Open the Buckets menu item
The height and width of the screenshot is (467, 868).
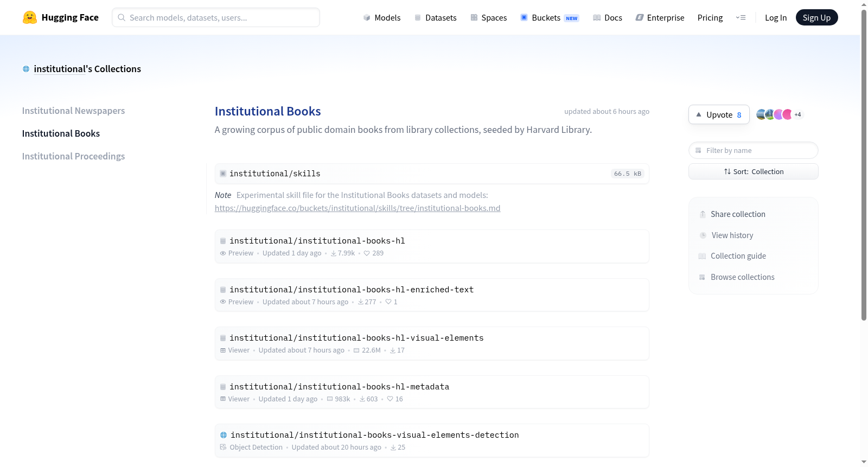(550, 17)
